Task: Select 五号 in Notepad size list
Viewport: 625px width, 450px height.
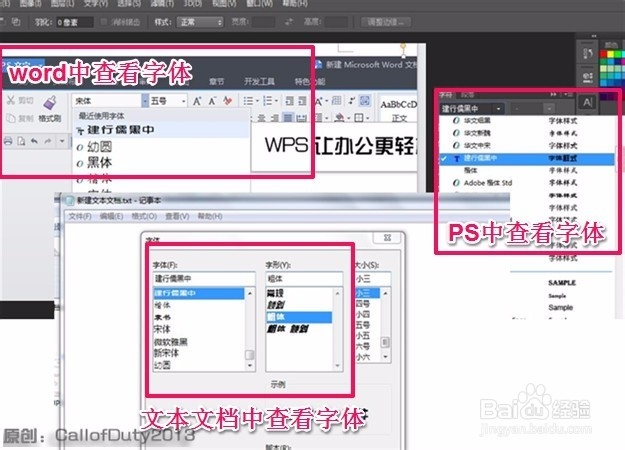Action: (363, 325)
